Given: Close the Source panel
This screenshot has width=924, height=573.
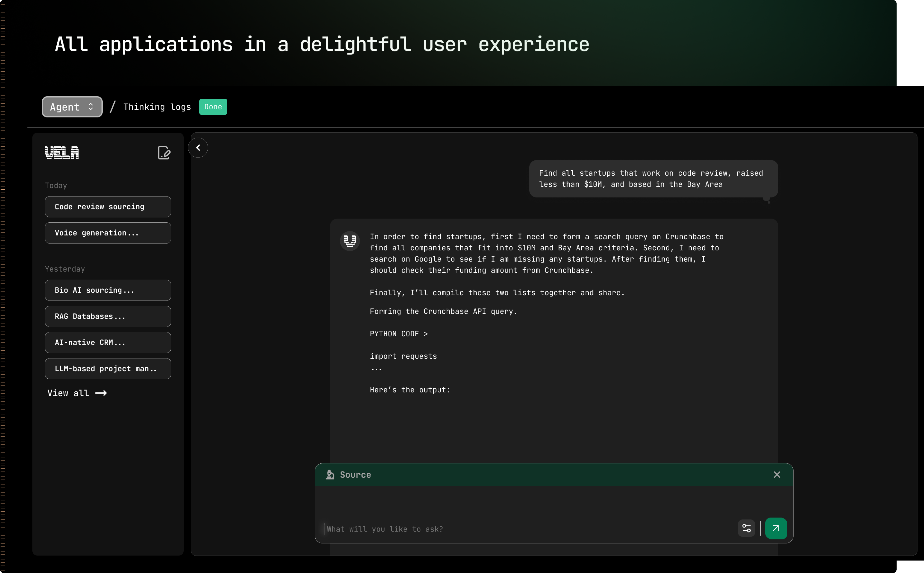Looking at the screenshot, I should [x=777, y=475].
